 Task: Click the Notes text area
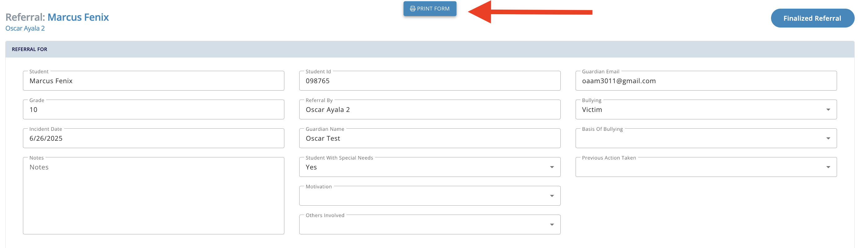[x=153, y=196]
